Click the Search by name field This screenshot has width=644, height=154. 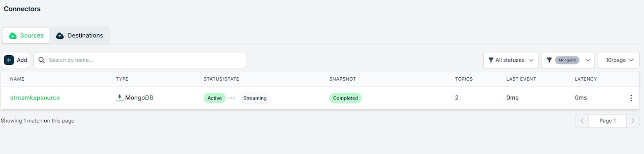click(x=140, y=60)
